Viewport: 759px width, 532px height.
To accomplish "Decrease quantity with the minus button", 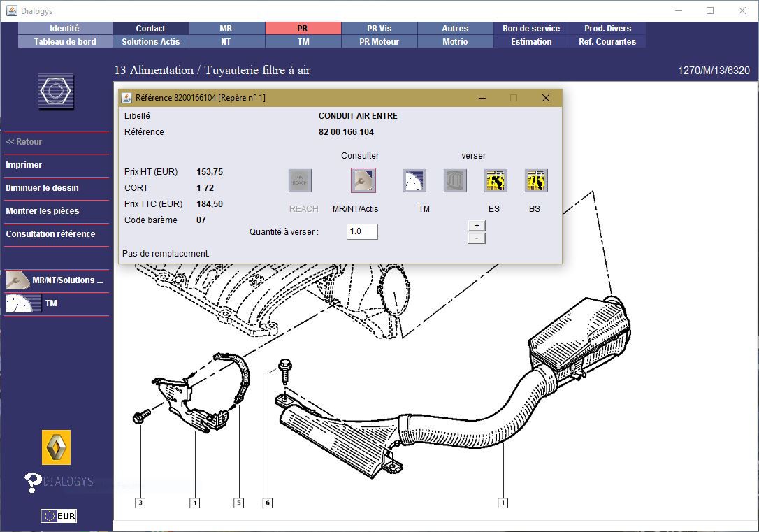I will click(x=476, y=238).
